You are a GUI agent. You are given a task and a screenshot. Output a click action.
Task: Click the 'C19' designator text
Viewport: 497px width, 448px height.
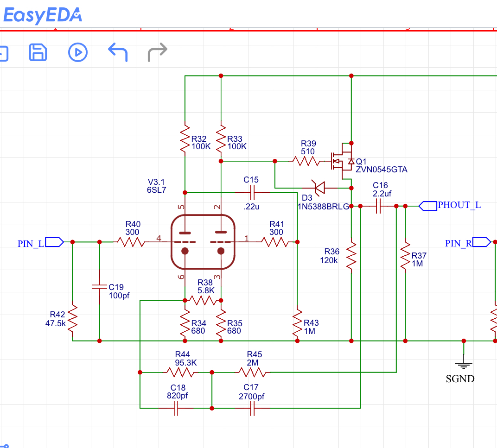(116, 287)
